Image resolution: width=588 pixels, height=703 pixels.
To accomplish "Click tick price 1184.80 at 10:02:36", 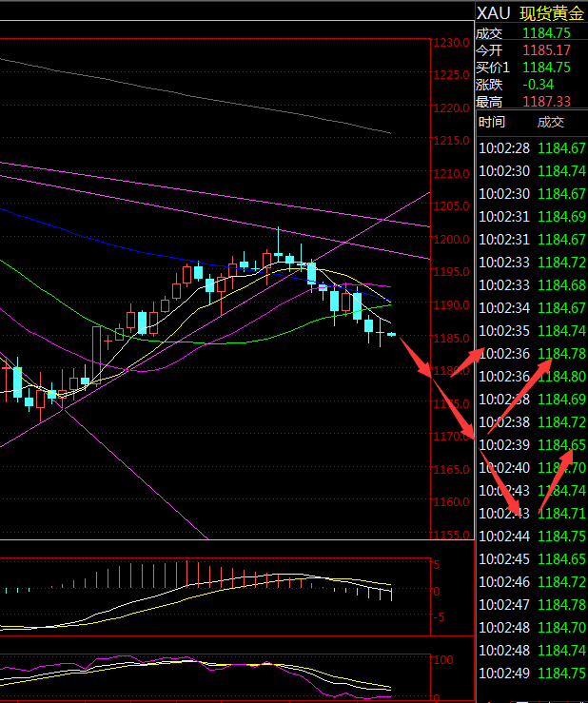I will click(561, 377).
